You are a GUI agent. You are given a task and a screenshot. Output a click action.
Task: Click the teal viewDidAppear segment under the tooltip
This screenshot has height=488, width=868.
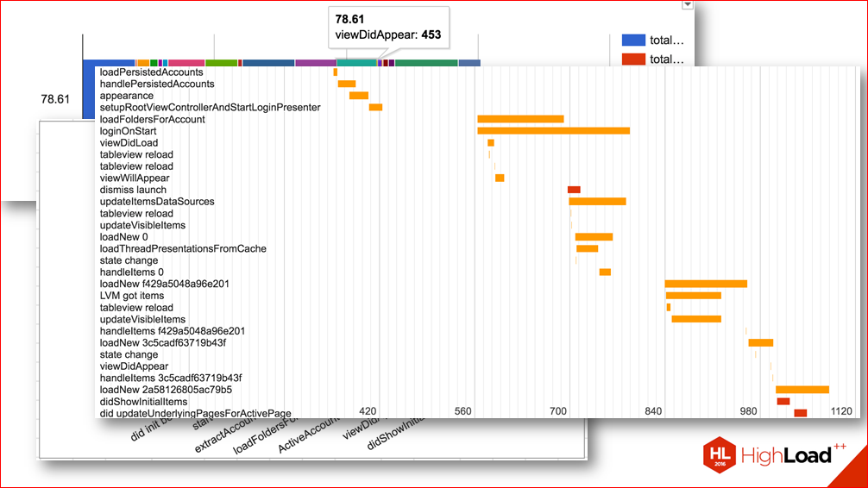pyautogui.click(x=357, y=63)
